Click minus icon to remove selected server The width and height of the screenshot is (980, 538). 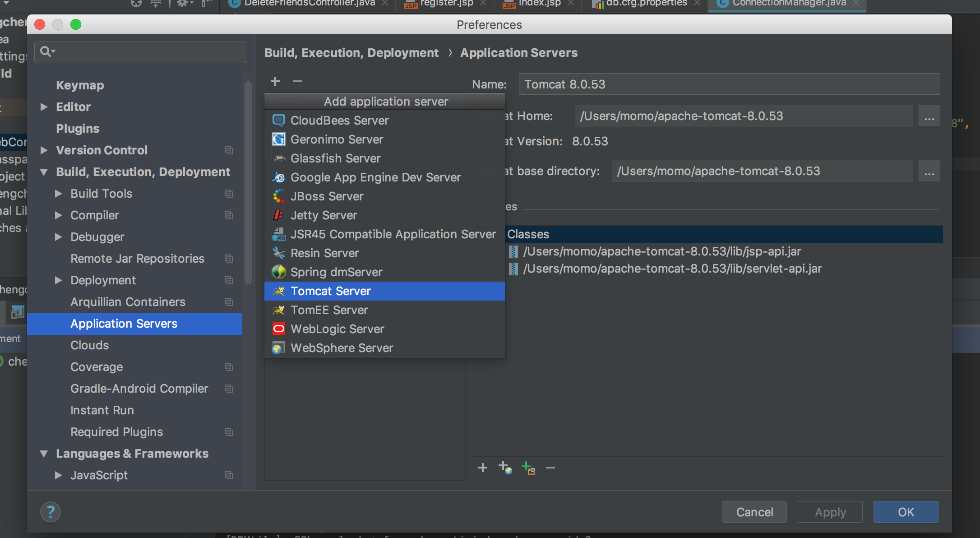pos(297,81)
